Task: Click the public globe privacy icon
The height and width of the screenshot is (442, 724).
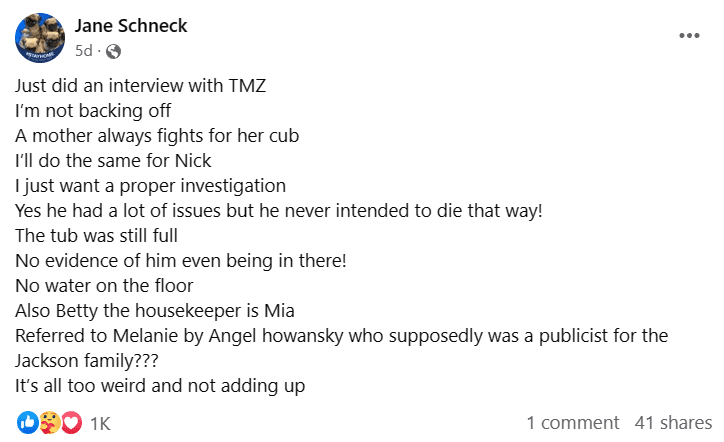Action: pyautogui.click(x=113, y=51)
